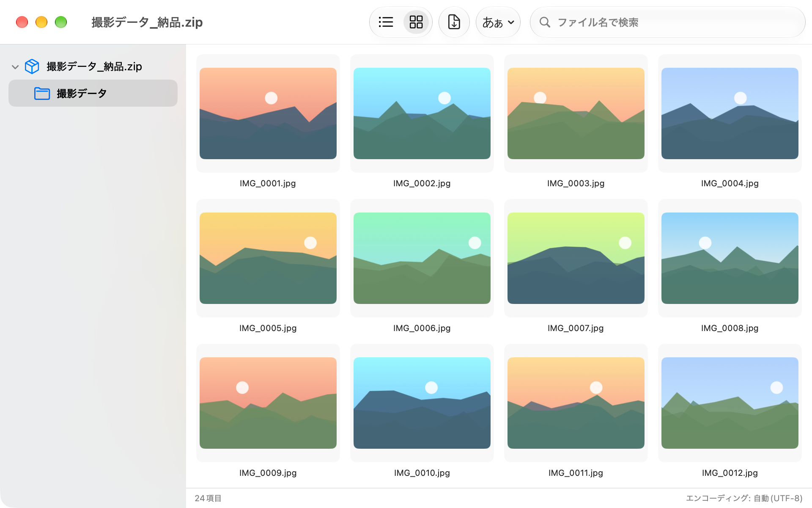
Task: Click the 24項目 item count in status bar
Action: [208, 498]
